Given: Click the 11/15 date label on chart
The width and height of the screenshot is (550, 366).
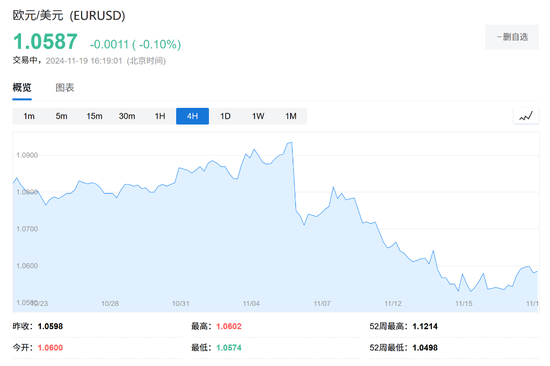Looking at the screenshot, I should click(464, 304).
